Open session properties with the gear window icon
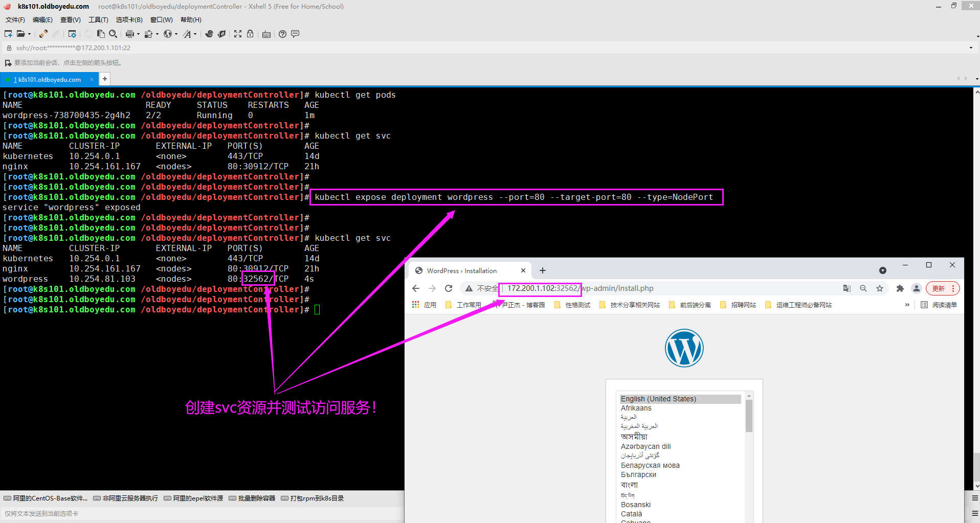980x523 pixels. (x=72, y=34)
